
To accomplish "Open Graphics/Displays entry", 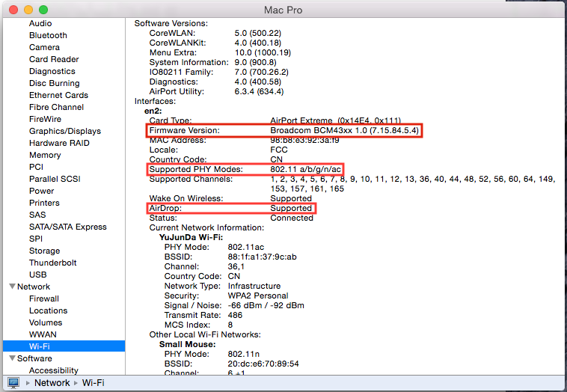I will (x=65, y=131).
